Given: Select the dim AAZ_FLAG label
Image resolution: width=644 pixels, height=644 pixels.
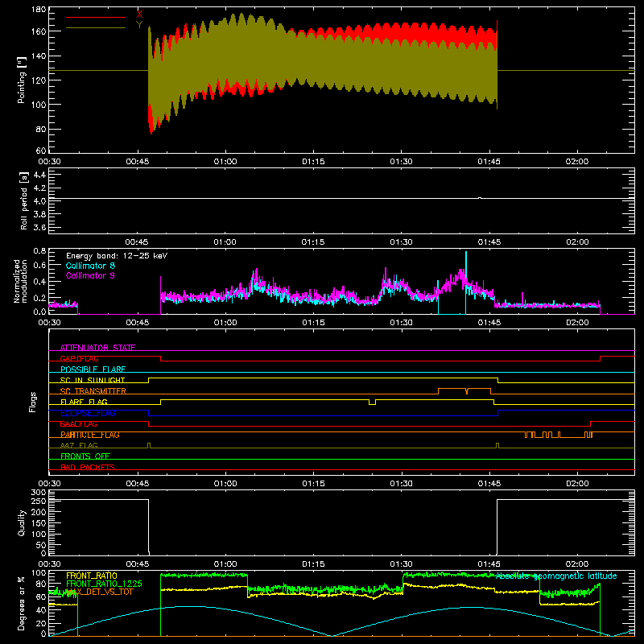Looking at the screenshot, I should pos(79,445).
